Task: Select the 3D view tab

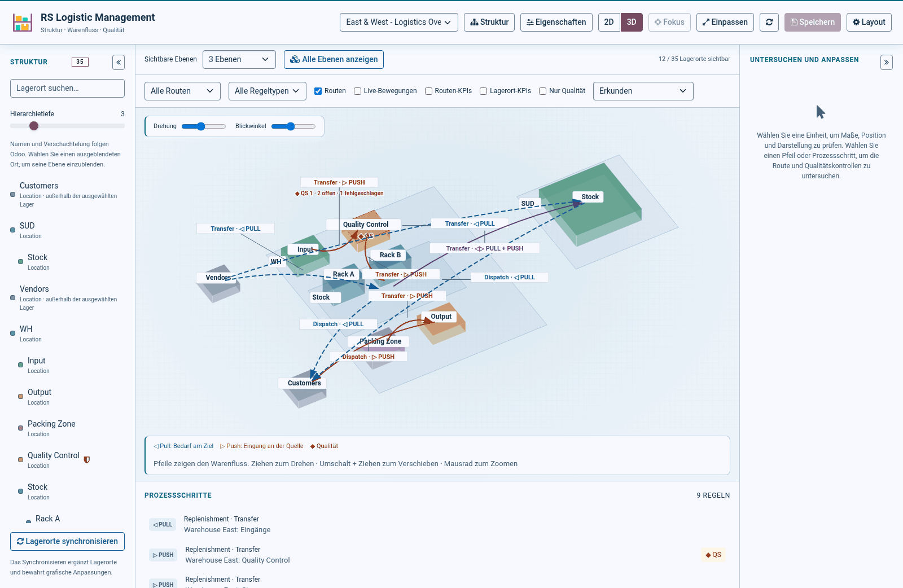Action: tap(632, 22)
